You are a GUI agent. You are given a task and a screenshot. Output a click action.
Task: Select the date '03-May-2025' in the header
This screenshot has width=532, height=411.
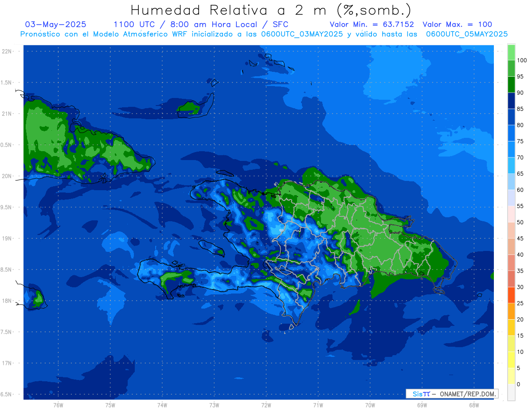click(56, 25)
